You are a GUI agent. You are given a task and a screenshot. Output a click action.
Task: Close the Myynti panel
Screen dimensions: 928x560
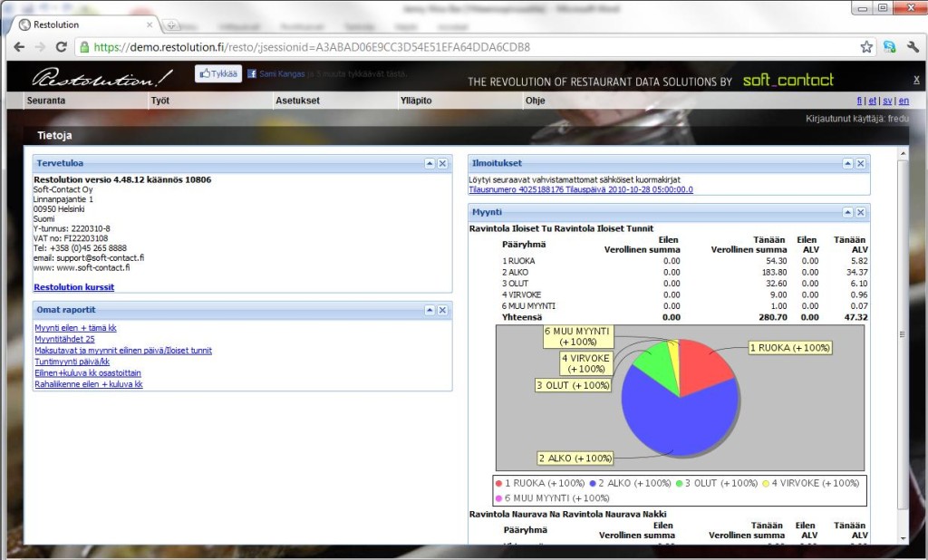(861, 212)
